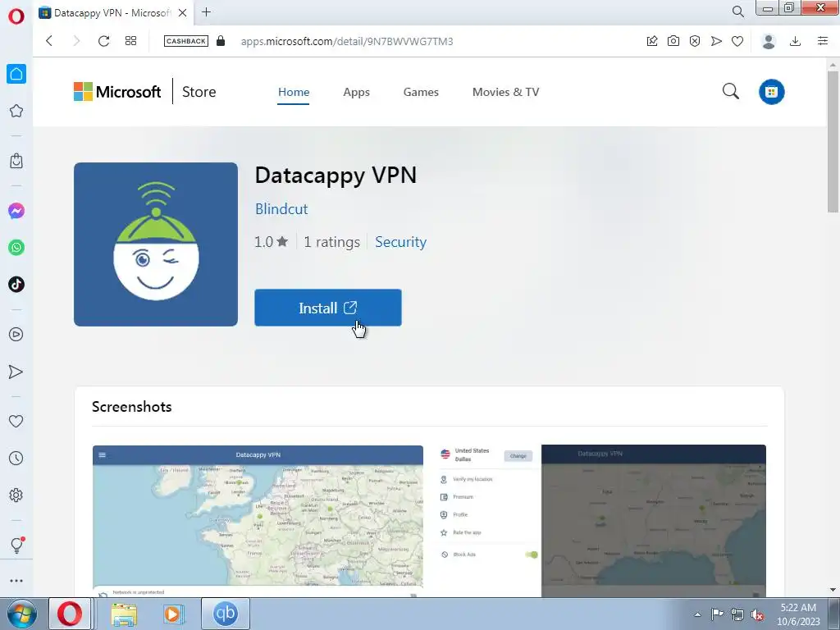Open the lightbulb tips icon in sidebar
This screenshot has height=630, width=840.
click(x=16, y=545)
